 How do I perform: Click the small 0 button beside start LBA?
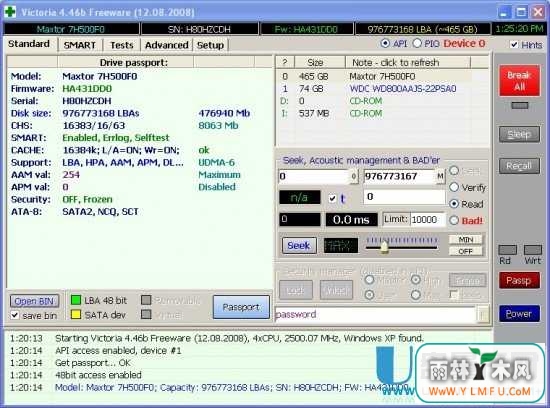tap(354, 176)
